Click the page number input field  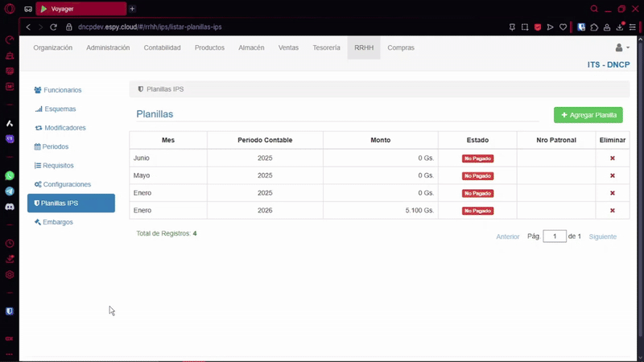pyautogui.click(x=555, y=237)
